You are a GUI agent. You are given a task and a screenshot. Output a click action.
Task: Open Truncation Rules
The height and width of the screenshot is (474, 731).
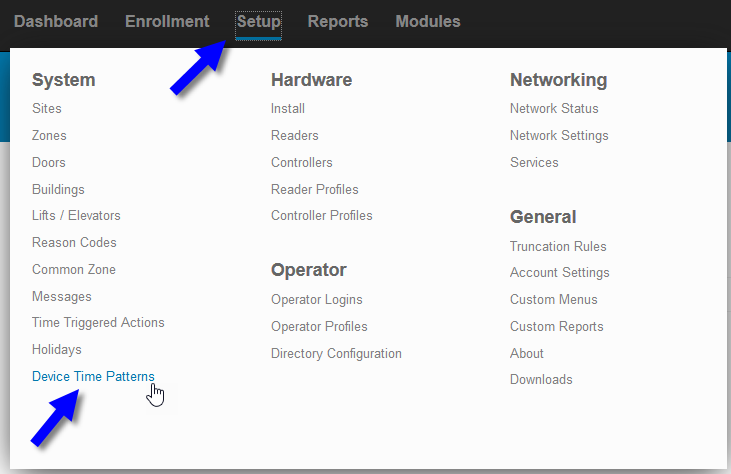[x=558, y=246]
